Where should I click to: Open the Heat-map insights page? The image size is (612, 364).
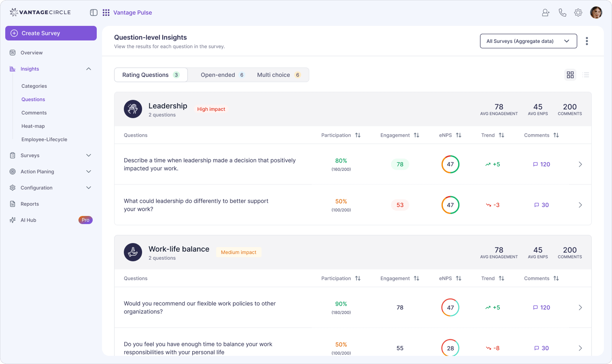click(x=33, y=126)
